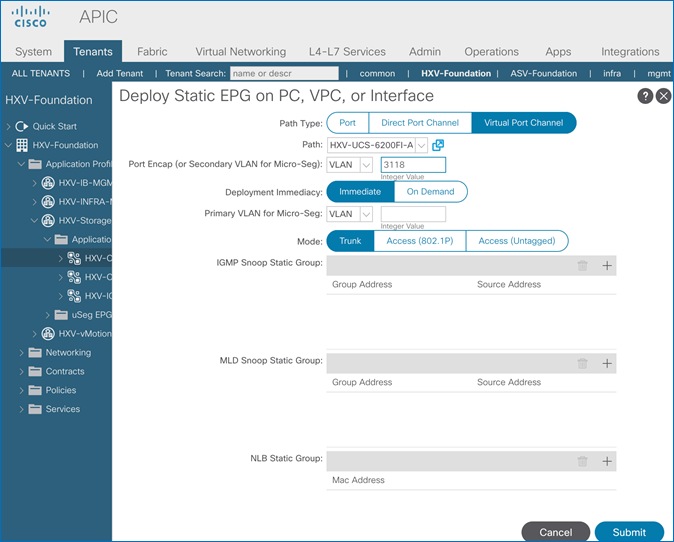Click the selected HXV-C EPG icon
Viewport: 674px width, 542px height.
click(74, 258)
